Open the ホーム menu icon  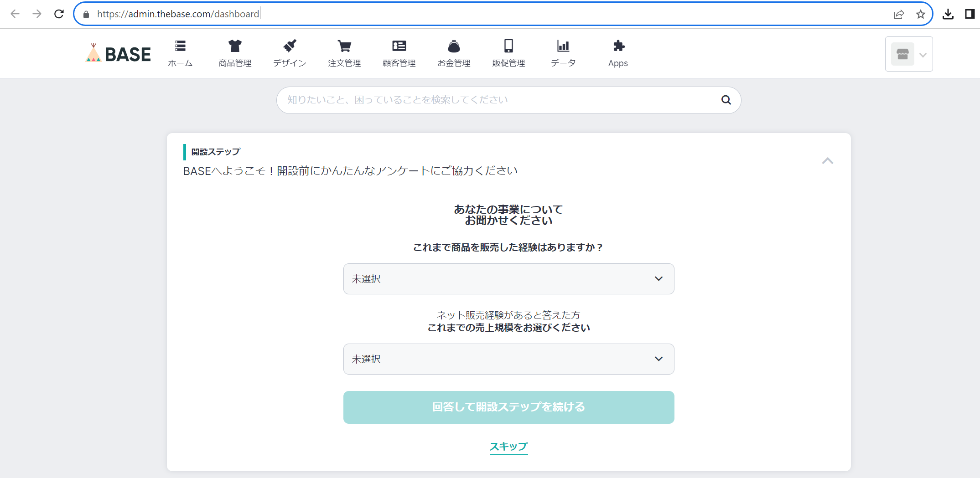point(180,46)
